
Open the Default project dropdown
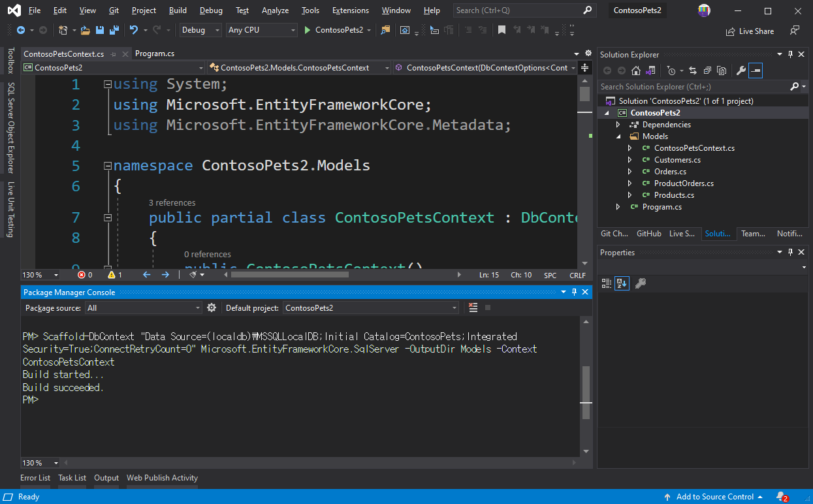(371, 307)
